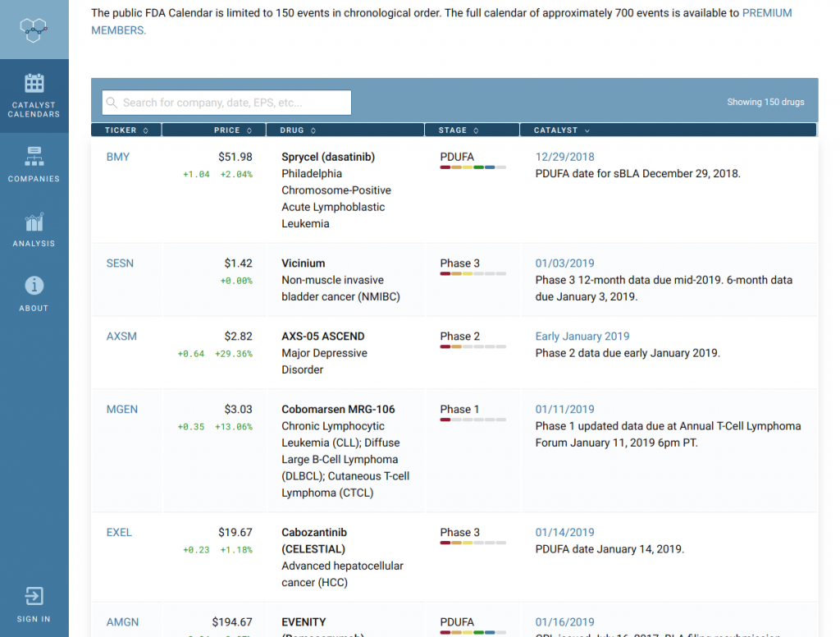This screenshot has width=840, height=637.
Task: Click the Sign In arrow icon
Action: pos(34,596)
